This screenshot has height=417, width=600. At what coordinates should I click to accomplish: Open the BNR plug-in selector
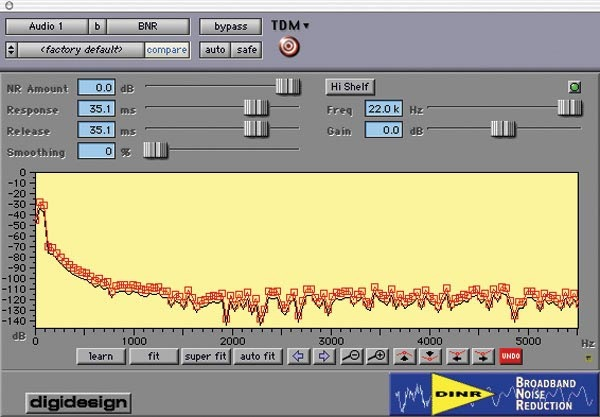tap(147, 26)
